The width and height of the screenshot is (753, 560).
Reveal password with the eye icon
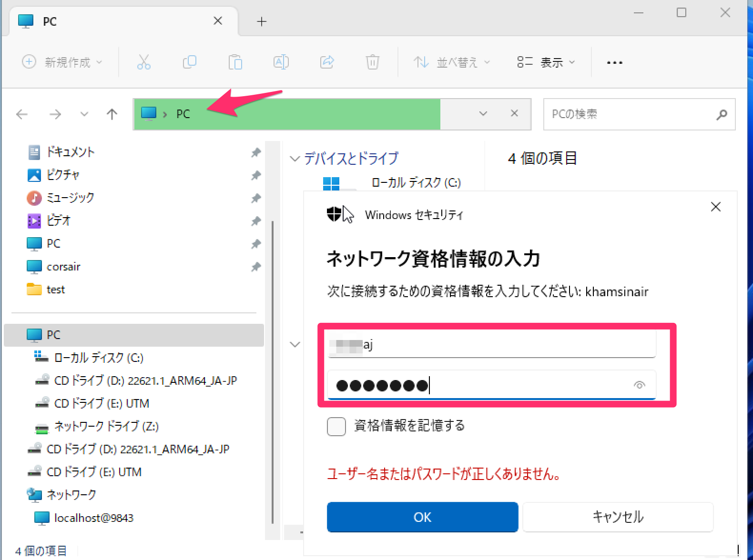coord(640,385)
